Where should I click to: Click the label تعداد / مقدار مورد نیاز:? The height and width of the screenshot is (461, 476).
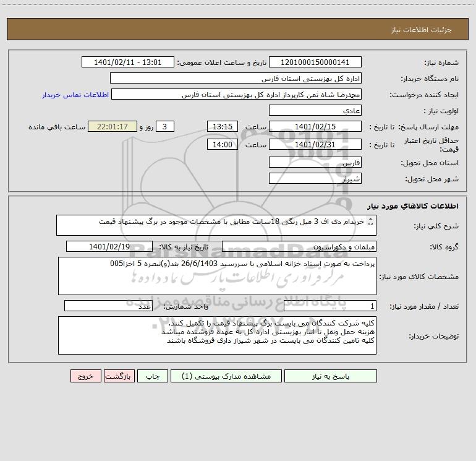(424, 307)
